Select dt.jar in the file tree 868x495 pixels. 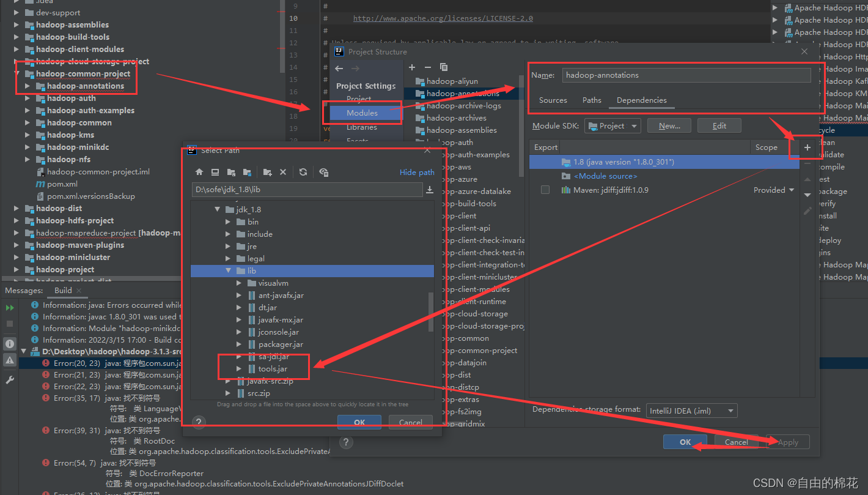(x=268, y=307)
